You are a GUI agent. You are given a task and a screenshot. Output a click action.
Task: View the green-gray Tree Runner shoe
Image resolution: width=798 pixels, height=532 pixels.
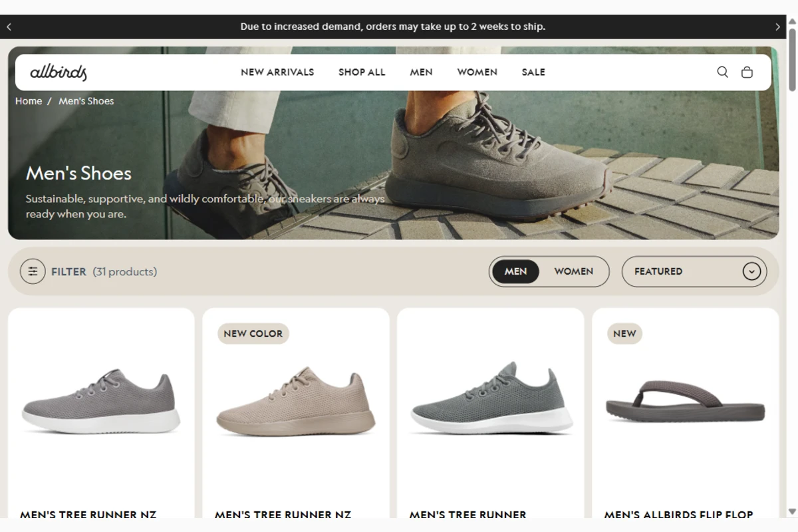click(491, 398)
